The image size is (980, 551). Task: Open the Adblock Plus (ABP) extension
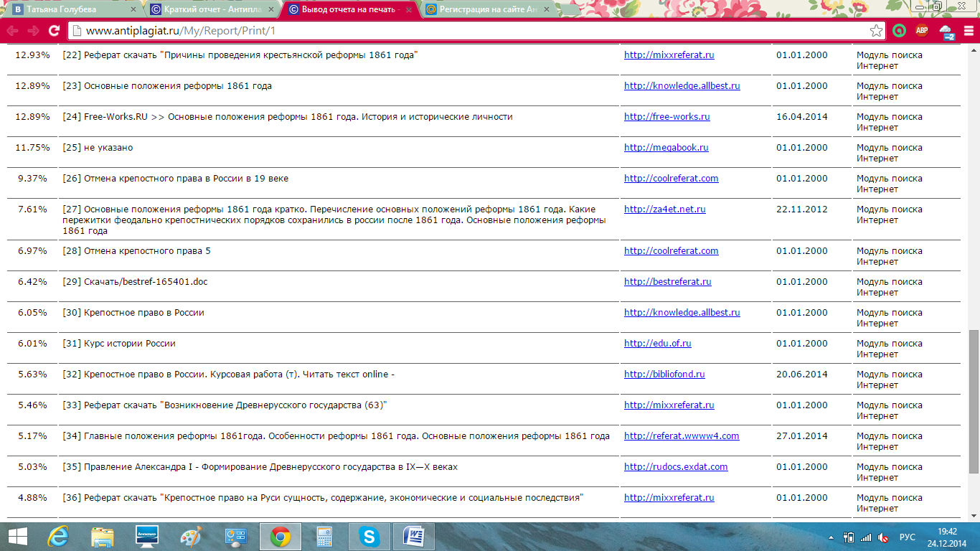click(x=922, y=31)
